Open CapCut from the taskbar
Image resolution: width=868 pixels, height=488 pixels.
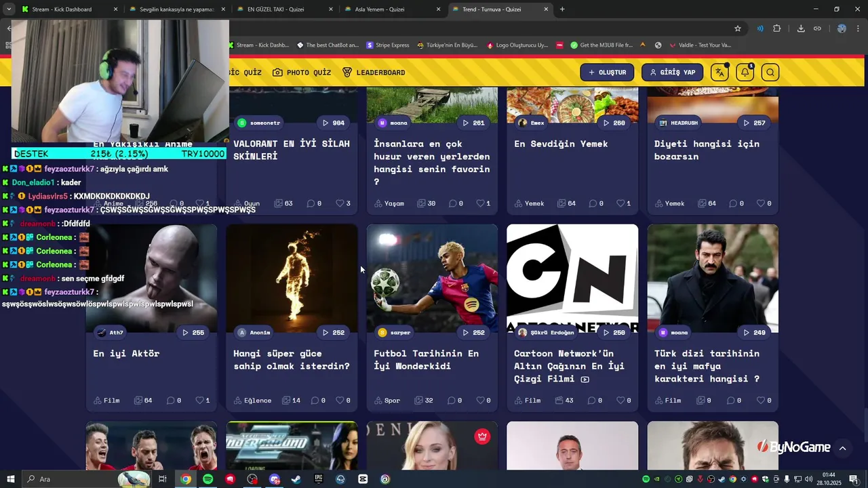[363, 479]
